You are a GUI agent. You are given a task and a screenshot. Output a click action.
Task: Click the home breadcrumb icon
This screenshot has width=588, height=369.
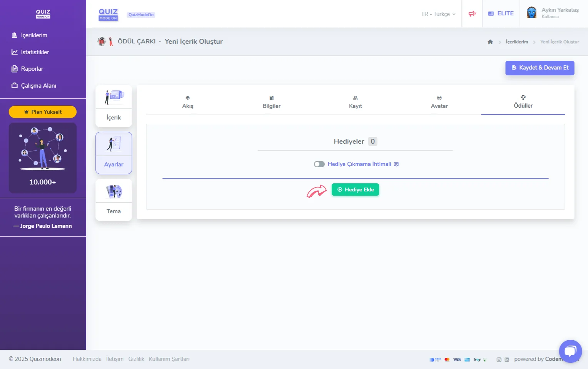490,42
